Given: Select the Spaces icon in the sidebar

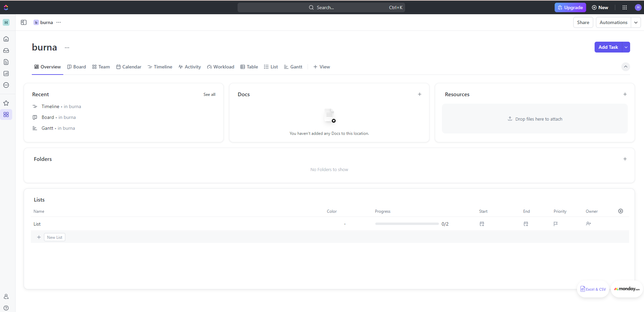Looking at the screenshot, I should [x=6, y=115].
